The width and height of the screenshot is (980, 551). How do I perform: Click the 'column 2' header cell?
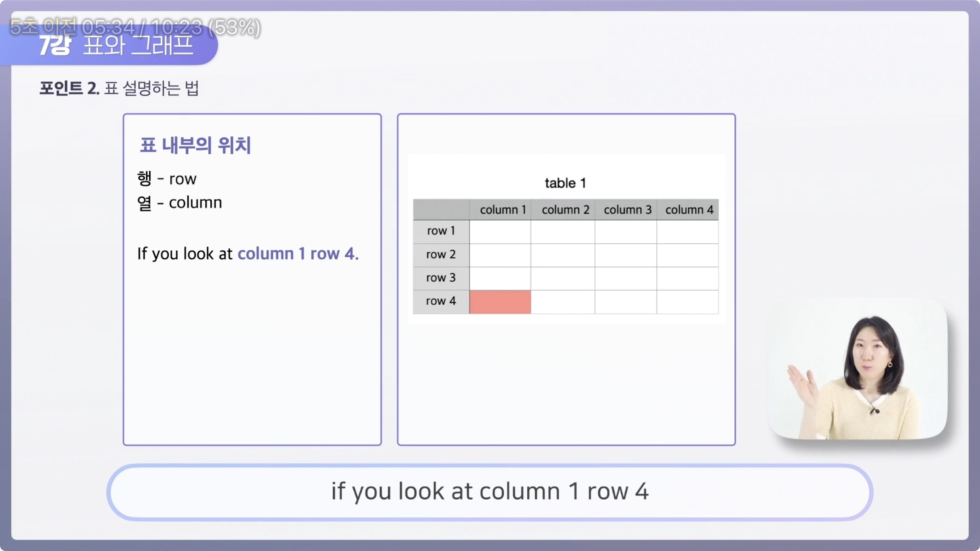click(565, 209)
